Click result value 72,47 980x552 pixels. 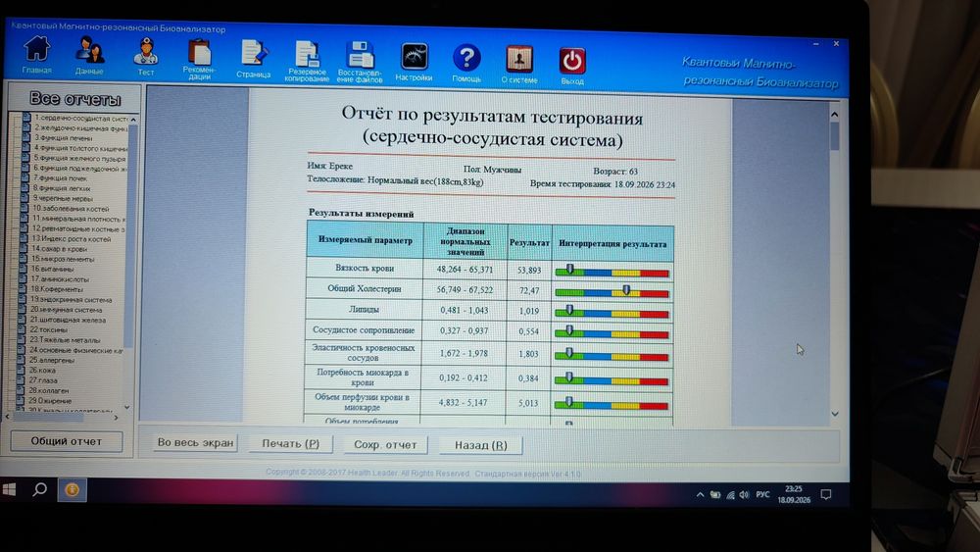pos(529,290)
